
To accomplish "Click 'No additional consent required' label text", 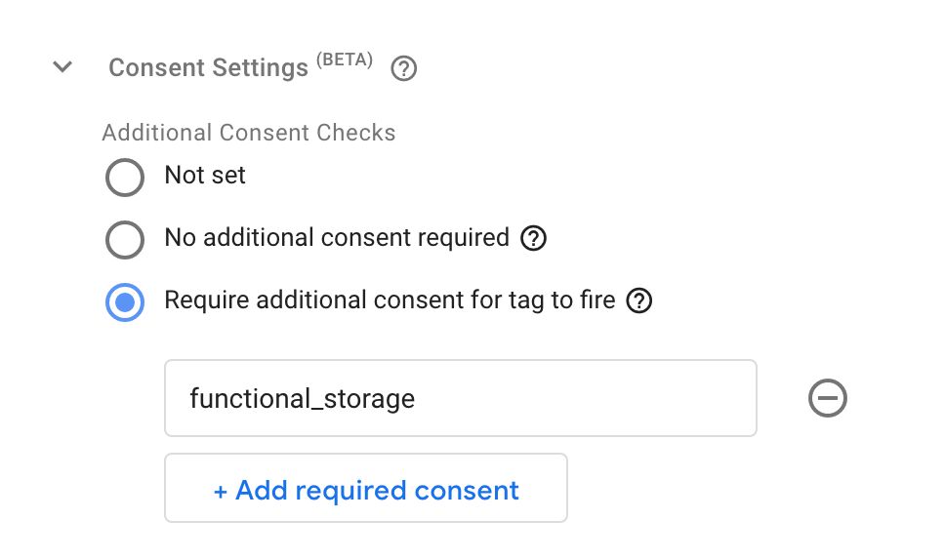I will tap(337, 237).
